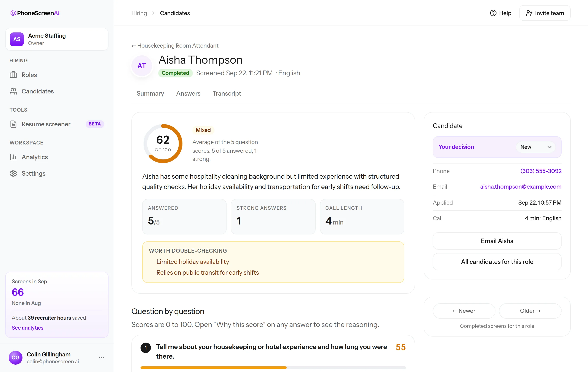Open All candidates for this role
This screenshot has width=588, height=372.
(497, 262)
